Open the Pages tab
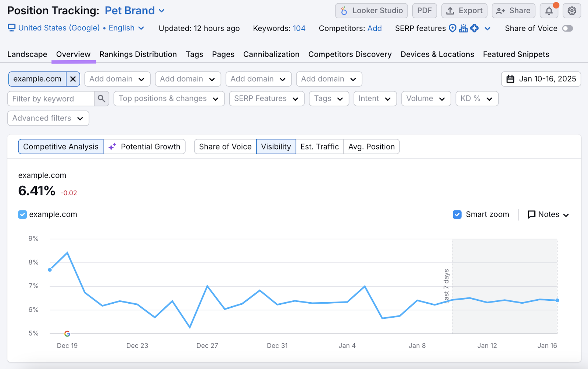 tap(223, 54)
